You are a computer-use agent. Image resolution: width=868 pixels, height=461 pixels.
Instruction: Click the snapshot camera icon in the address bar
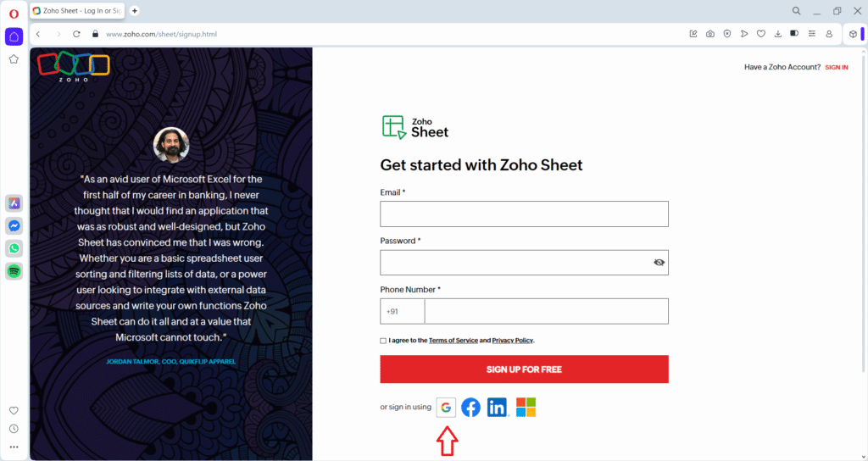[710, 34]
